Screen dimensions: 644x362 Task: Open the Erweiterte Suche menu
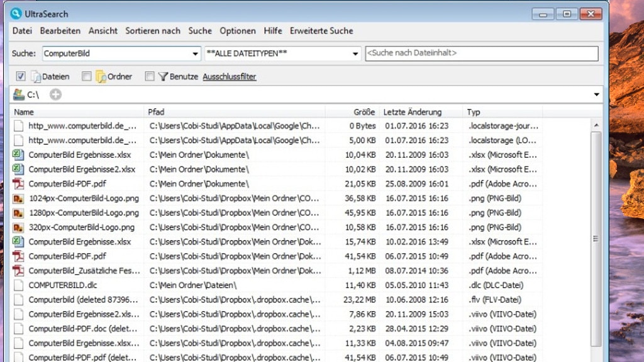[321, 31]
